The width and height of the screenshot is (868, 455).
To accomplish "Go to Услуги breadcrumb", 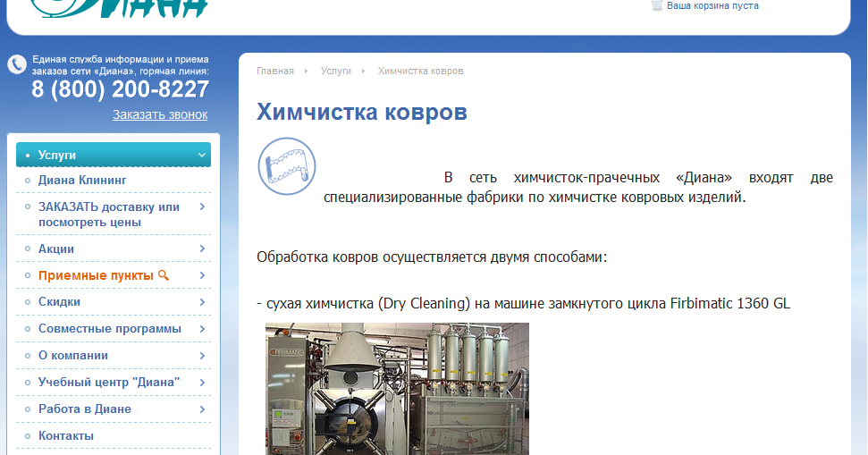I will [x=336, y=71].
